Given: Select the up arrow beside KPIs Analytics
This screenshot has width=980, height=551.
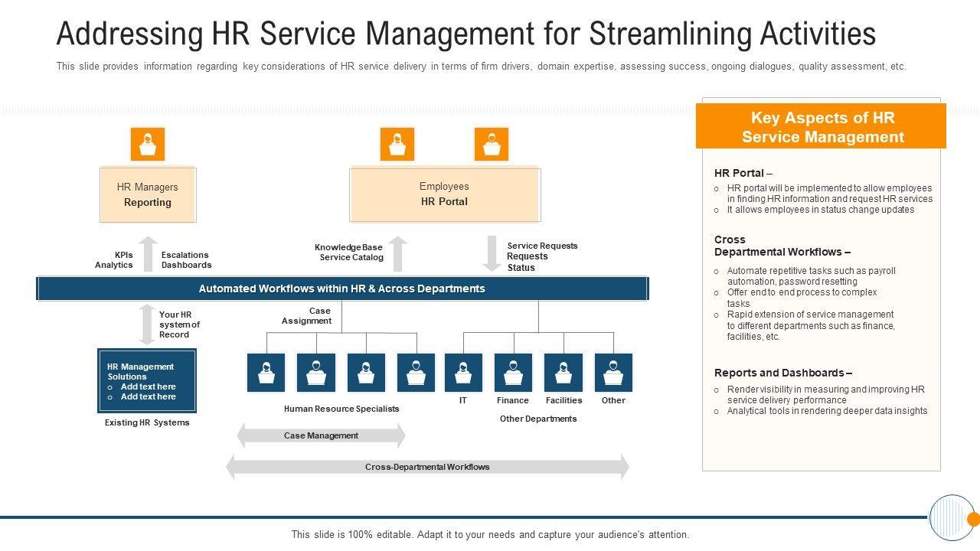Looking at the screenshot, I should click(x=148, y=255).
